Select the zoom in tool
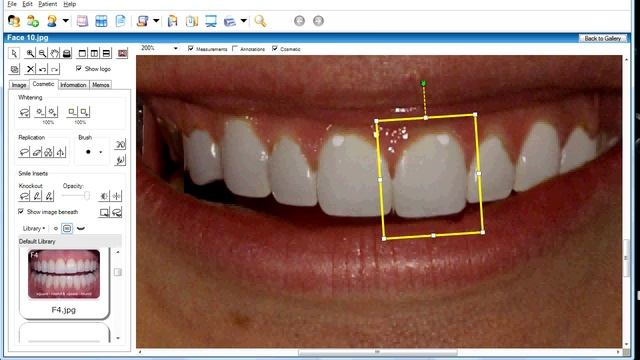 pyautogui.click(x=30, y=53)
